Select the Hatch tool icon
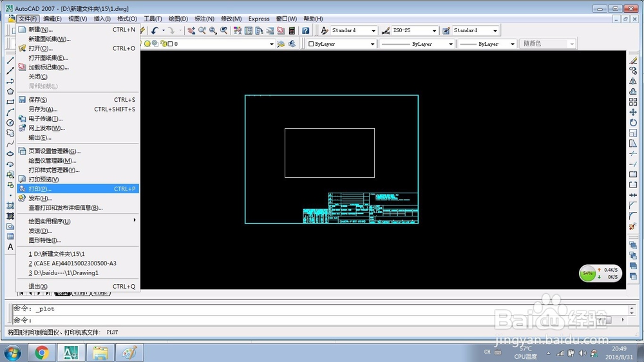The height and width of the screenshot is (362, 644). click(10, 205)
